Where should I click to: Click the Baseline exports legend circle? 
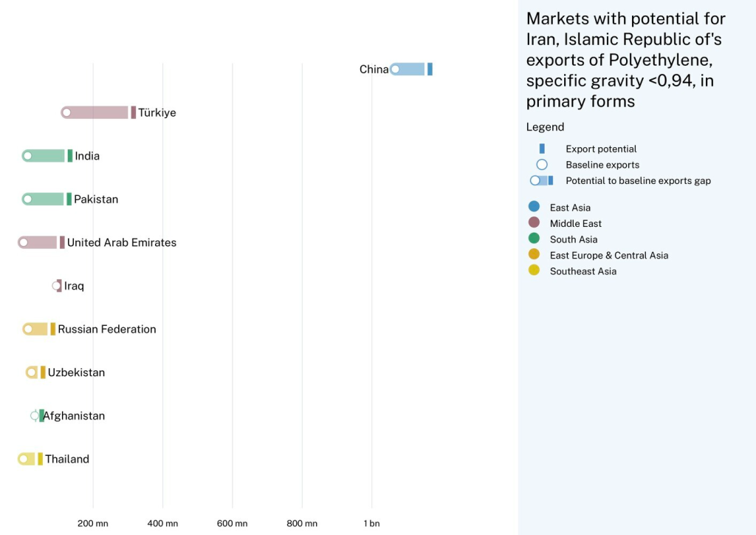tap(542, 165)
